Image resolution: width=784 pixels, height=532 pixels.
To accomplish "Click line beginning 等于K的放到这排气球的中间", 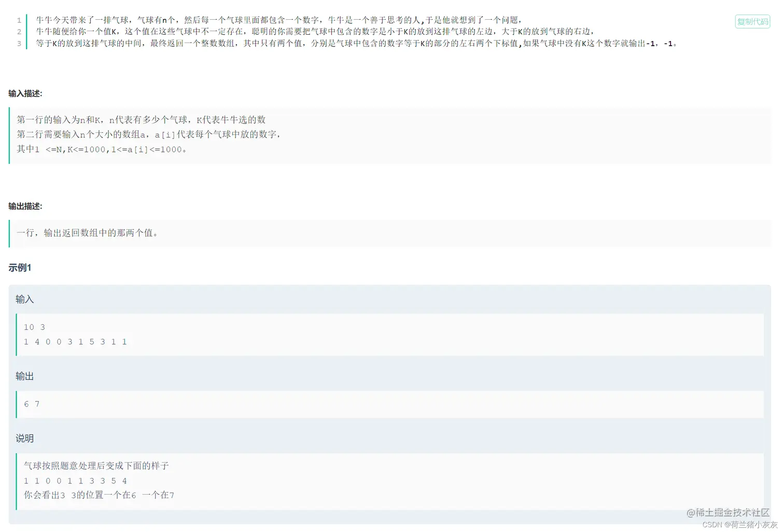I will [x=356, y=44].
